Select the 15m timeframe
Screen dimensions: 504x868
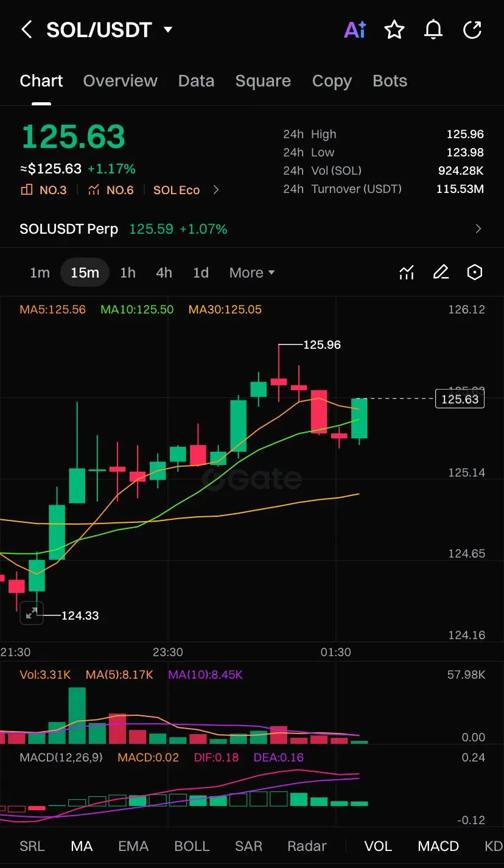click(x=85, y=273)
